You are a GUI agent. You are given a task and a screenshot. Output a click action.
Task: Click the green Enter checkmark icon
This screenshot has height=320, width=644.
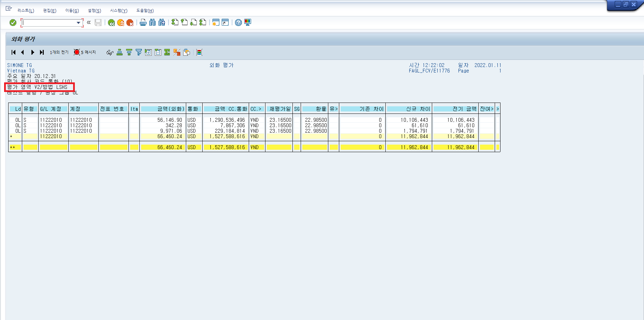(13, 23)
